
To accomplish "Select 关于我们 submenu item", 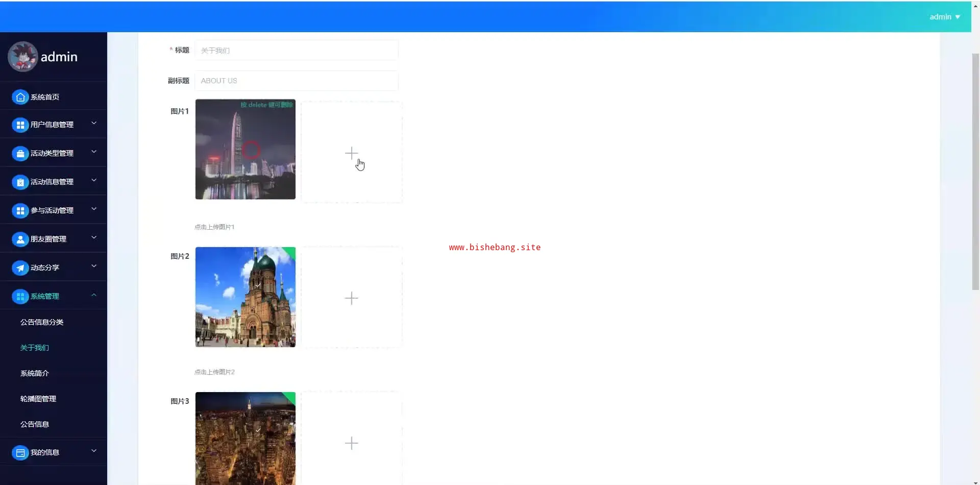I will [35, 348].
